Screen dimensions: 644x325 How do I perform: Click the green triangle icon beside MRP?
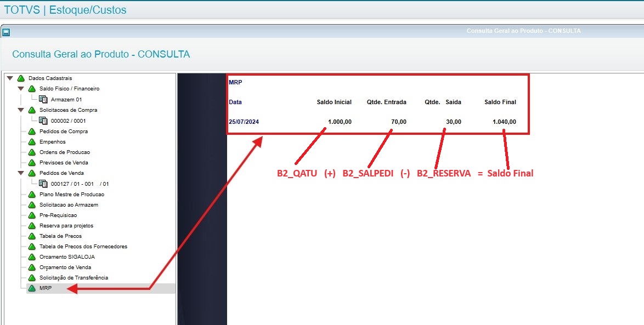click(32, 288)
